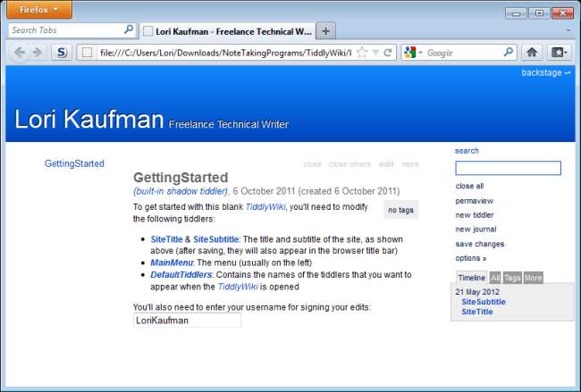The image size is (581, 392).
Task: Click save changes in sidebar
Action: coord(480,244)
